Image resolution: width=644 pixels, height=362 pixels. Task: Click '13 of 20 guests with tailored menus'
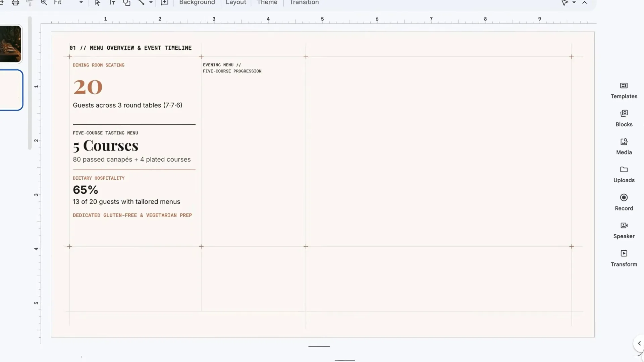[x=126, y=202]
